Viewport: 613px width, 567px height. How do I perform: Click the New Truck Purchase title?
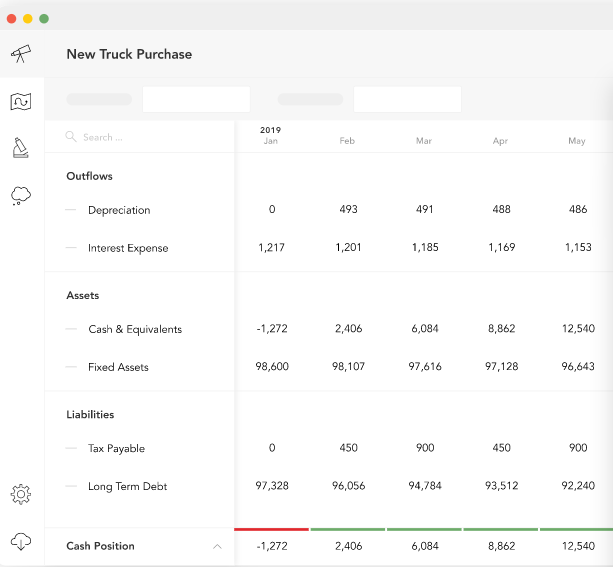(129, 54)
